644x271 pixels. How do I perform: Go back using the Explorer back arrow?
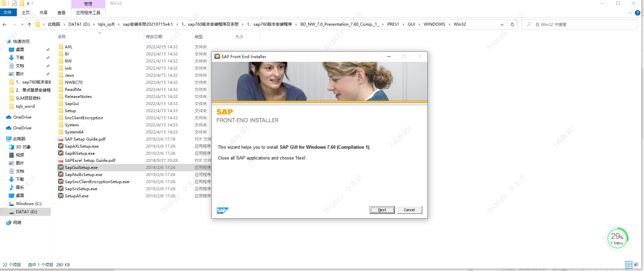5,24
